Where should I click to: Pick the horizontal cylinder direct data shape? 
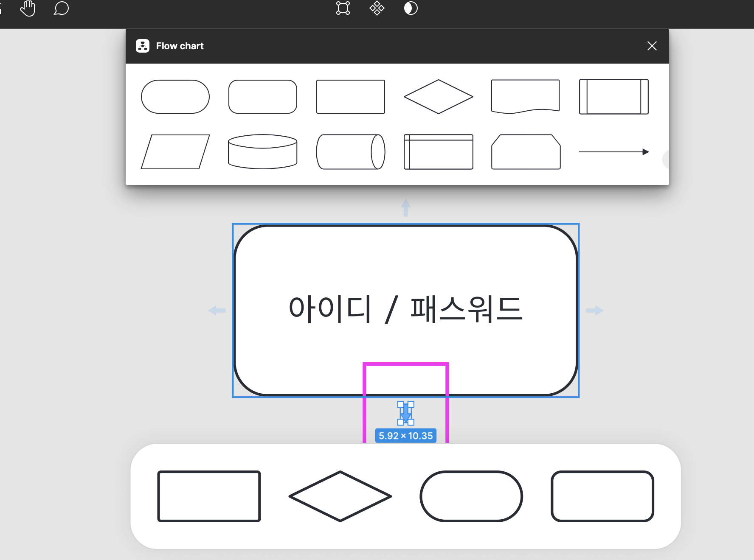click(x=351, y=152)
